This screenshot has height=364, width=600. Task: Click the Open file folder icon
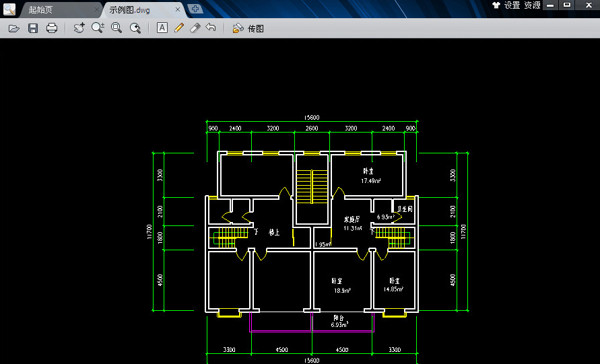pyautogui.click(x=13, y=28)
